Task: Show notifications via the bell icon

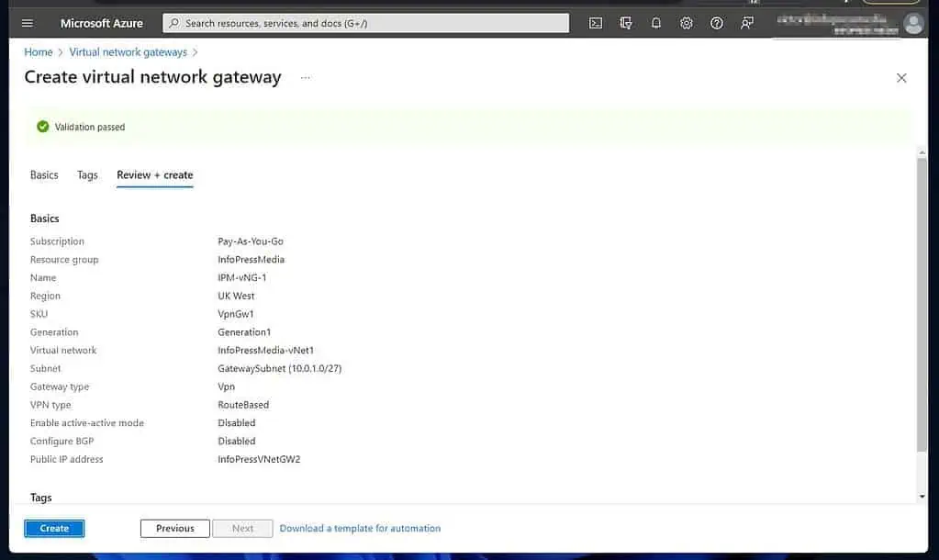Action: click(x=656, y=23)
